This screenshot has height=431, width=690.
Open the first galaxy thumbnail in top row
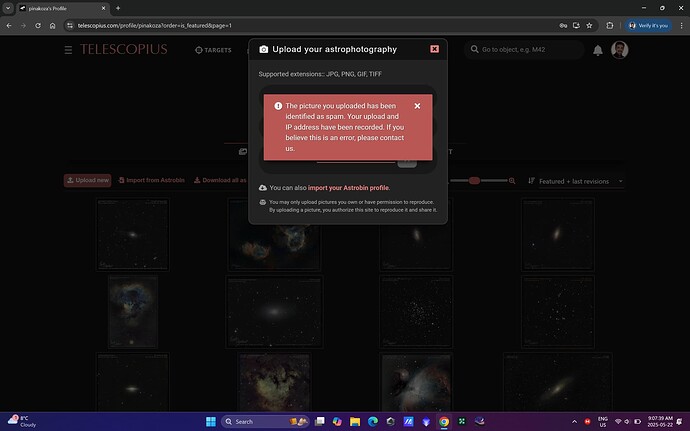coord(132,234)
